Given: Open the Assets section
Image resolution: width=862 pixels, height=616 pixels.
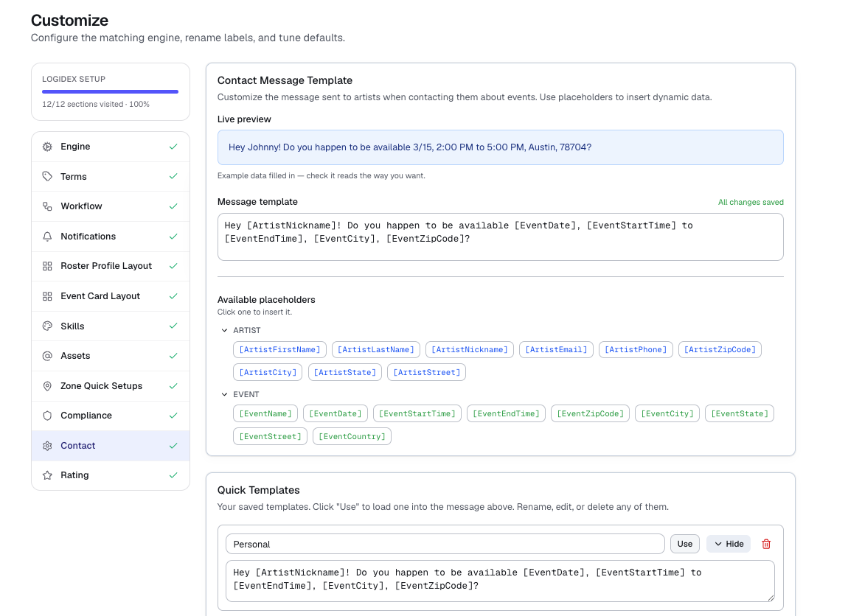Looking at the screenshot, I should click(111, 356).
